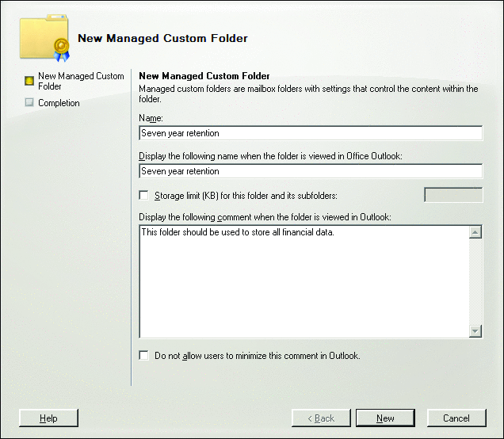Enable the Storage limit (KB) checkbox
This screenshot has height=439, width=504.
143,195
